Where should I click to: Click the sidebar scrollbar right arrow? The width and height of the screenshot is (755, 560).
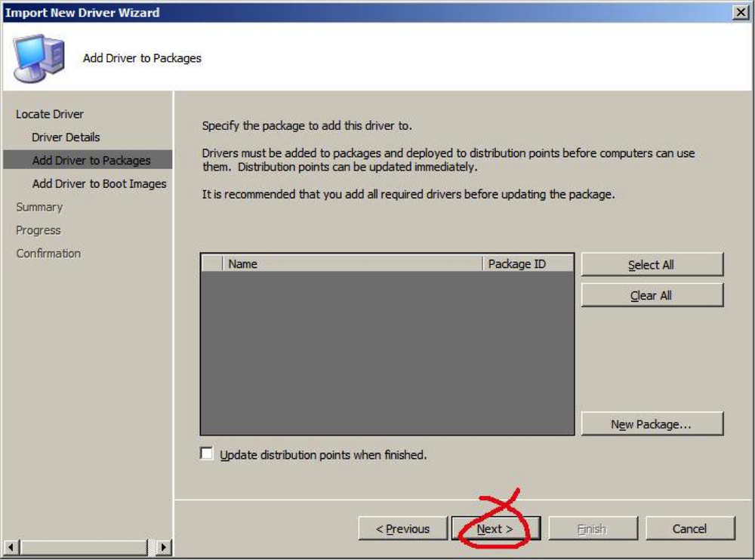(164, 547)
